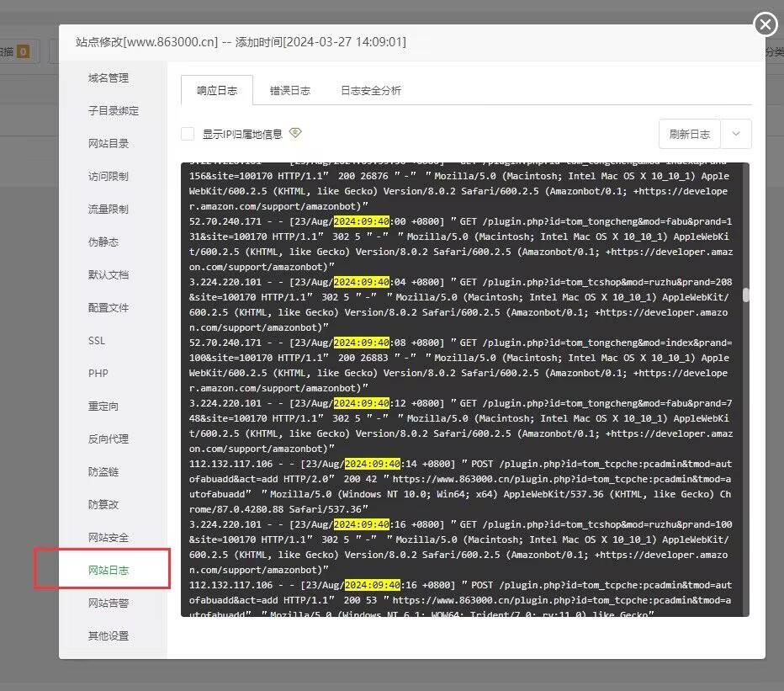
Task: Select 子目录绑定 in the sidebar
Action: click(114, 110)
